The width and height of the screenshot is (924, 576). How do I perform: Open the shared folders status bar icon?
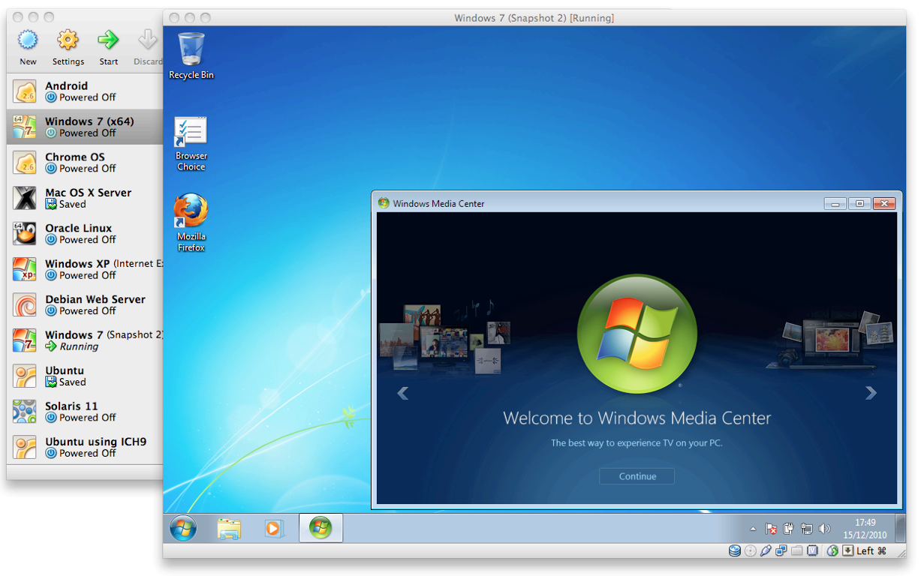click(796, 551)
